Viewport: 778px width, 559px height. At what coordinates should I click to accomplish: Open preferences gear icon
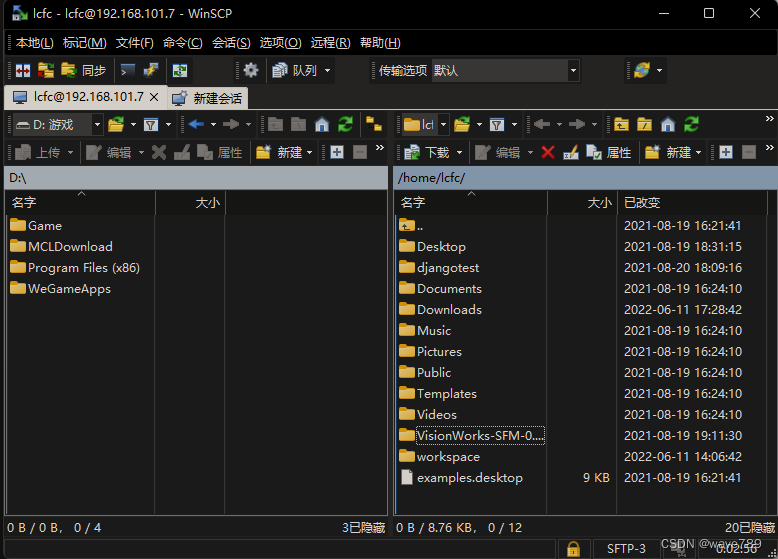(x=251, y=70)
